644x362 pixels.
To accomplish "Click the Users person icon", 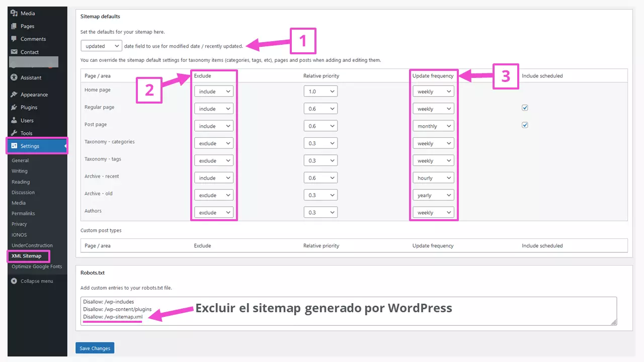I will [x=14, y=121].
